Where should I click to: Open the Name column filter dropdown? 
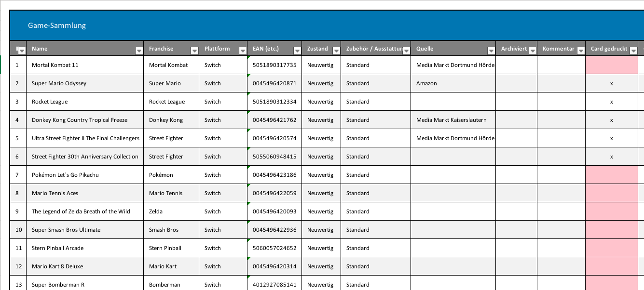[139, 51]
